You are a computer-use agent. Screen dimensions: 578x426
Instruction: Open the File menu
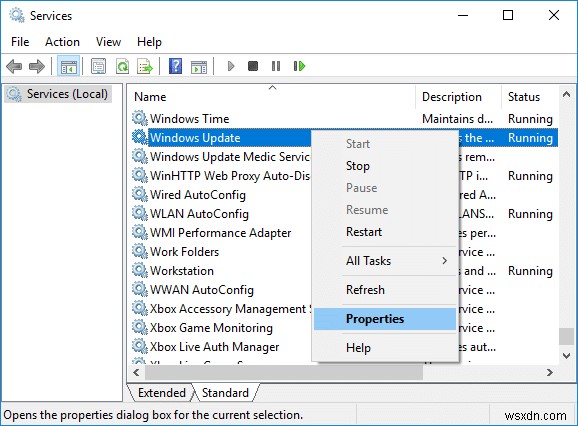click(20, 42)
